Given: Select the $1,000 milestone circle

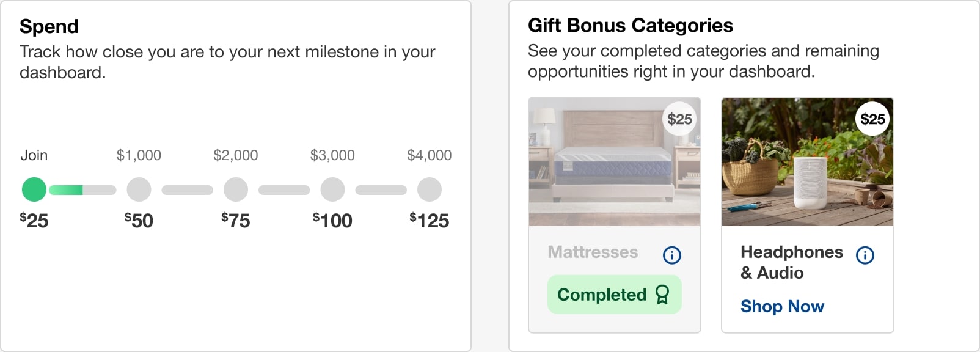Looking at the screenshot, I should click(x=139, y=189).
